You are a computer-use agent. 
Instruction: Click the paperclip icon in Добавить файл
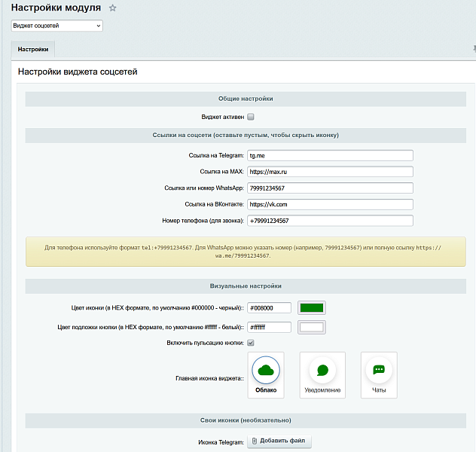[x=255, y=441]
